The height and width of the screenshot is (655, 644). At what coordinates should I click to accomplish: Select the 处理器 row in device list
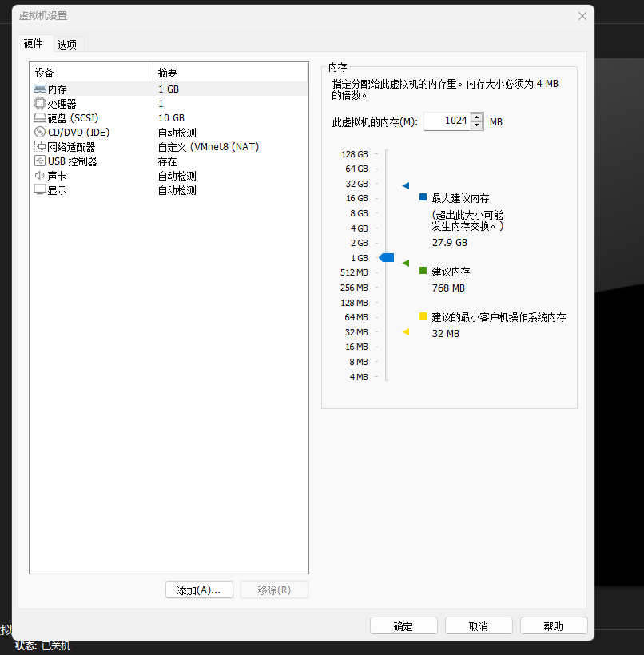click(x=169, y=103)
